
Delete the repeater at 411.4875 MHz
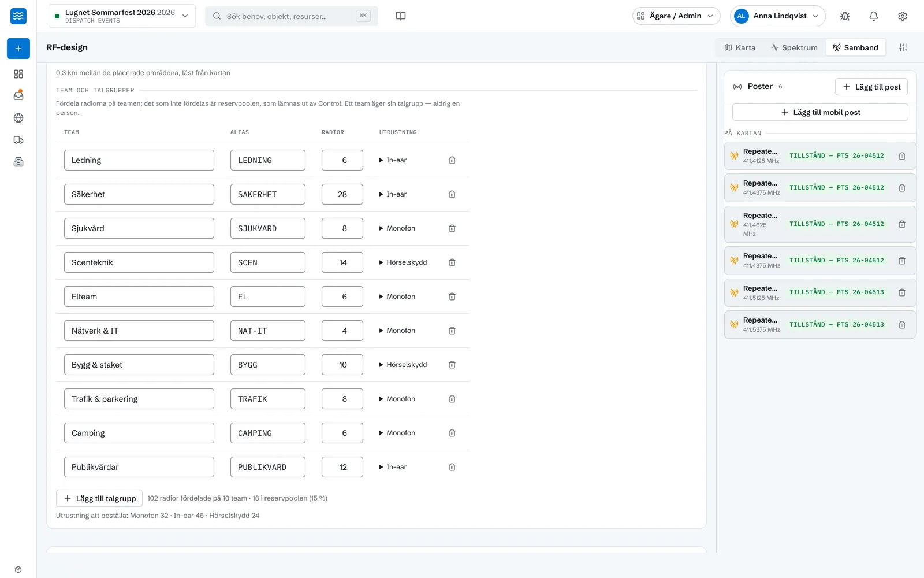pyautogui.click(x=902, y=261)
